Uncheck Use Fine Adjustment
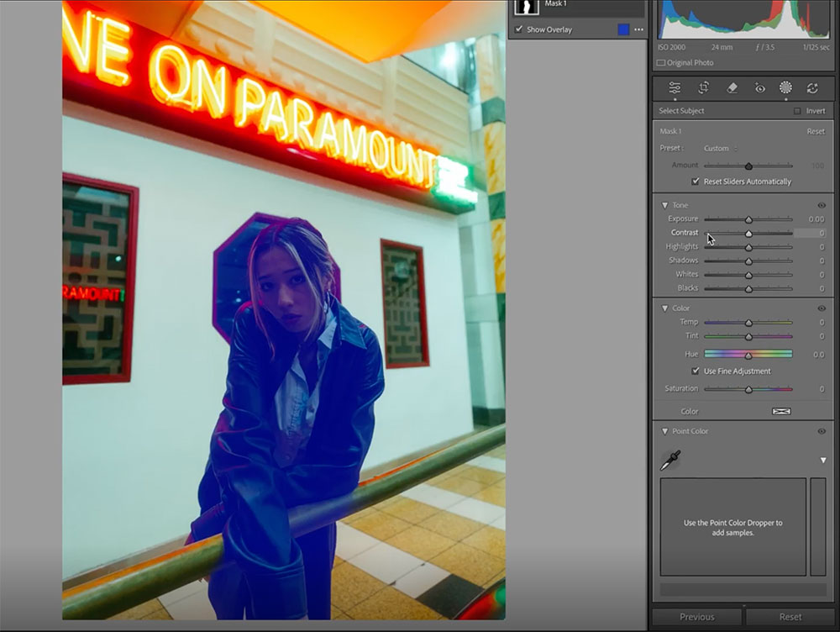840x632 pixels. (x=696, y=371)
